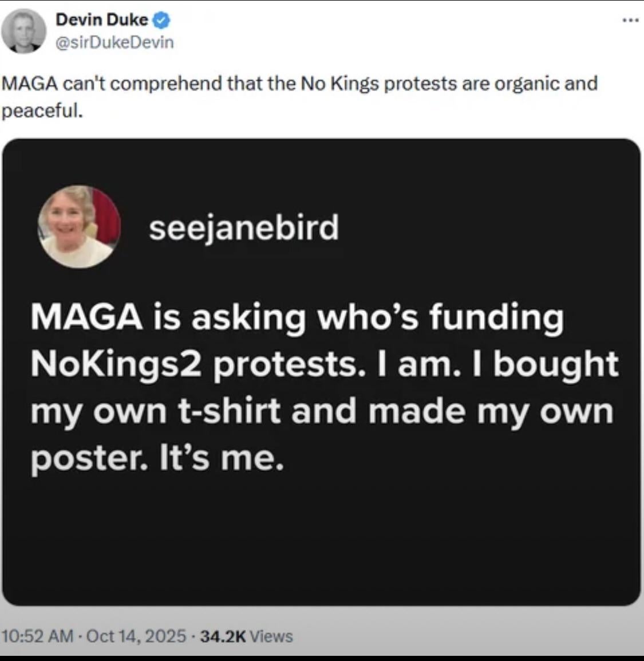Click "No Kings" in the tweet text

tap(339, 84)
